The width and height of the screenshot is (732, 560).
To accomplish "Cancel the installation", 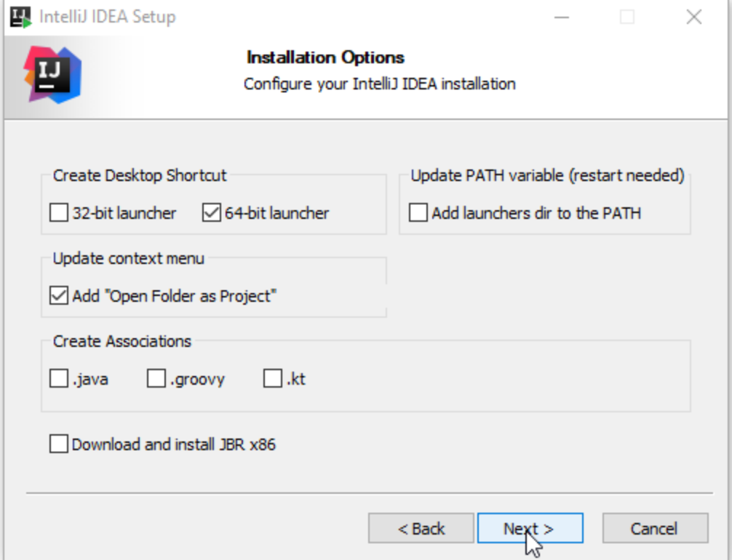I will tap(654, 528).
